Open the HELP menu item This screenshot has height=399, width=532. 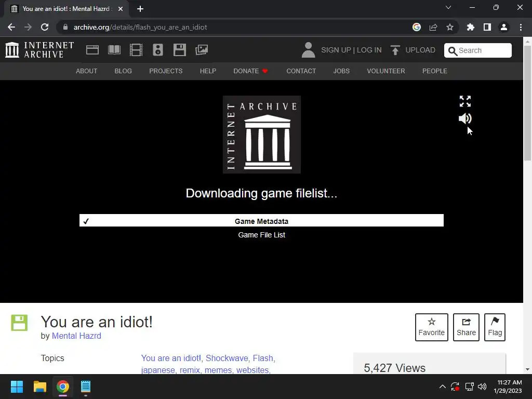[208, 71]
